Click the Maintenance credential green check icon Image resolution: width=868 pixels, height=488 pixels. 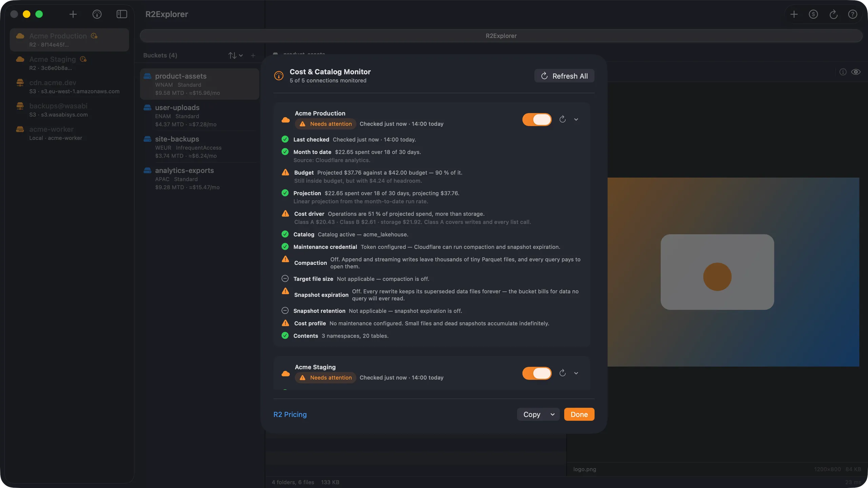tap(285, 247)
